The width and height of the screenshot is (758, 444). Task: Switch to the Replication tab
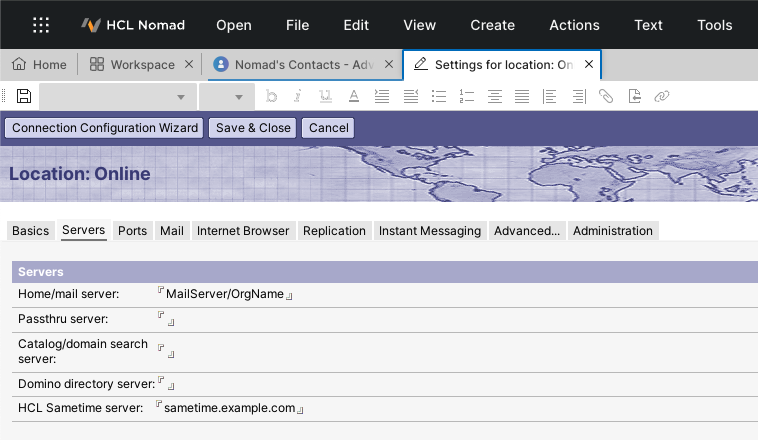point(334,231)
